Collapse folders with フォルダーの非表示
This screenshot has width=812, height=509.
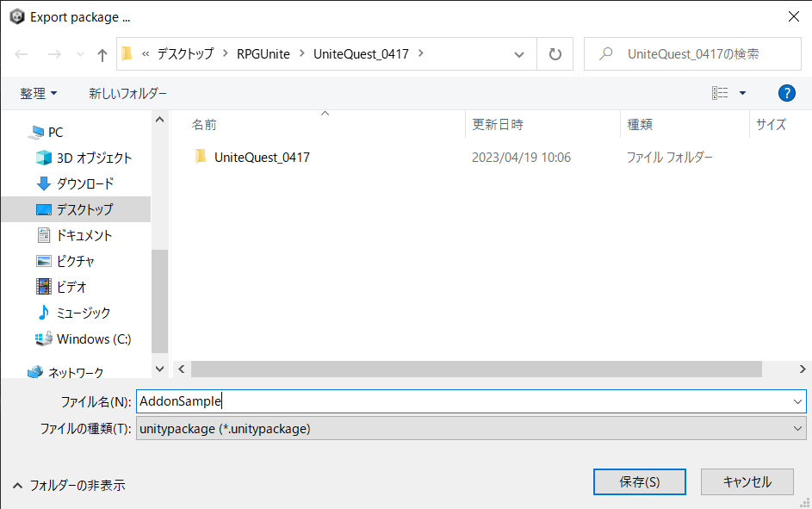coord(69,485)
